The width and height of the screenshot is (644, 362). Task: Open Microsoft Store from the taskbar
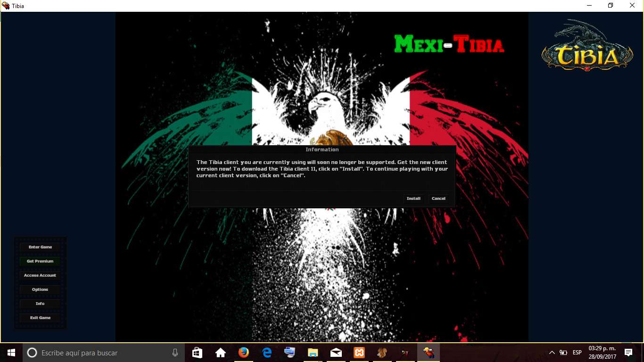[197, 353]
